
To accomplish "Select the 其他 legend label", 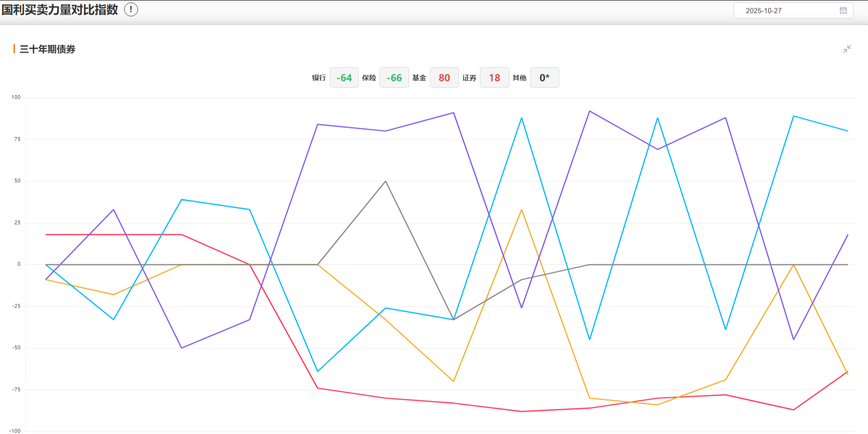I will point(520,78).
